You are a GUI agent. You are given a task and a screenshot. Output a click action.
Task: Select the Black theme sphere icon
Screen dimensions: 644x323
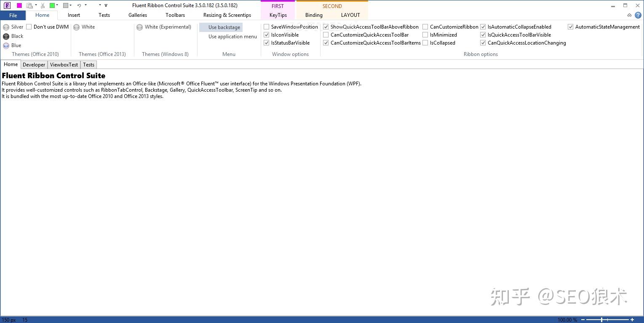(6, 36)
